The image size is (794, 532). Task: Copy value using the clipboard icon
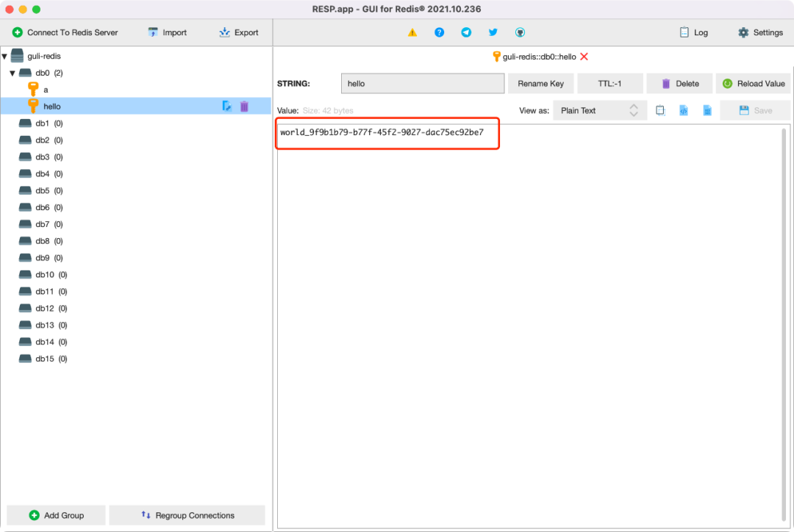click(x=660, y=110)
